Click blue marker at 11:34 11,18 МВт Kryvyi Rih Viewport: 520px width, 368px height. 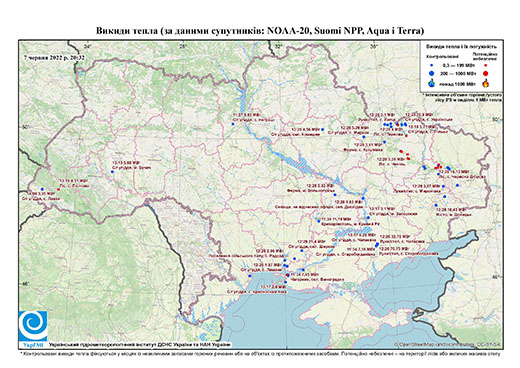319,221
